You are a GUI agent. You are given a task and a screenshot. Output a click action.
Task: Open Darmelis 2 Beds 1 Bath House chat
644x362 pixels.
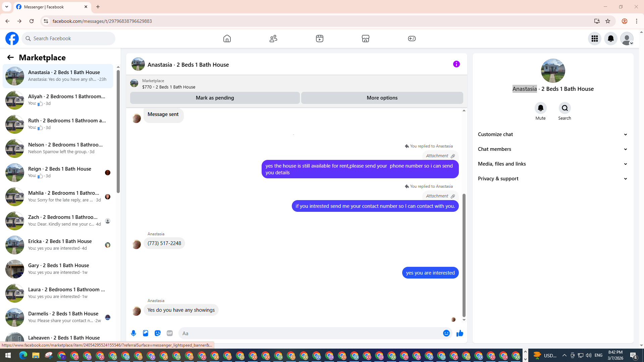click(x=58, y=317)
